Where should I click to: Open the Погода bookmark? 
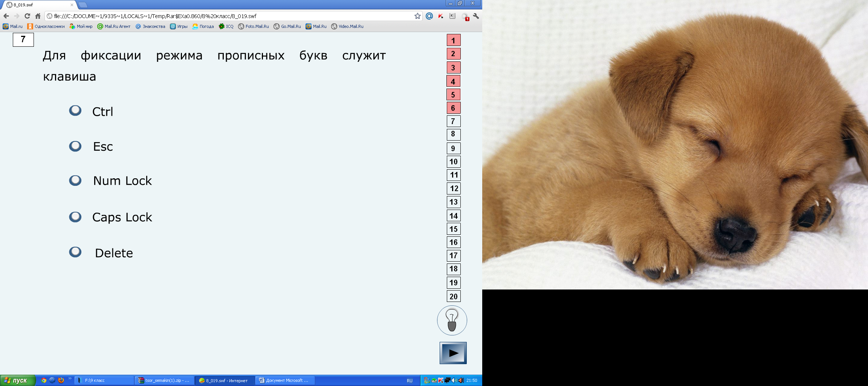pyautogui.click(x=203, y=26)
